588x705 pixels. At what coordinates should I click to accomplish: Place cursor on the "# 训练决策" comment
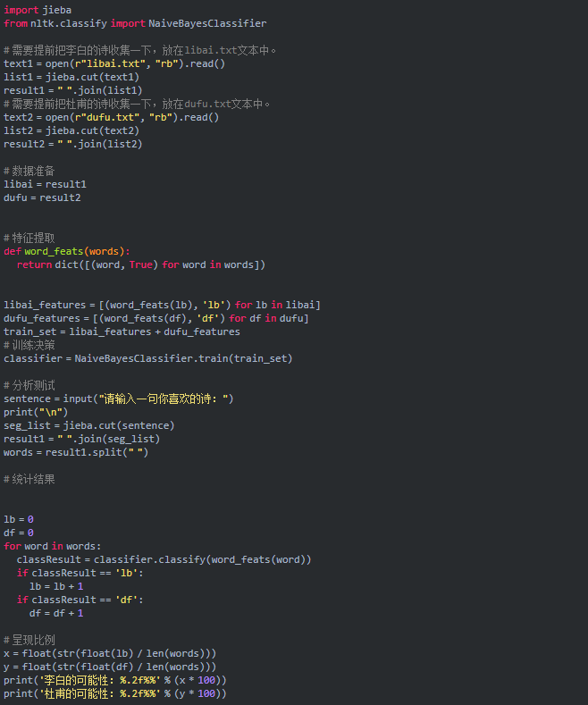29,345
